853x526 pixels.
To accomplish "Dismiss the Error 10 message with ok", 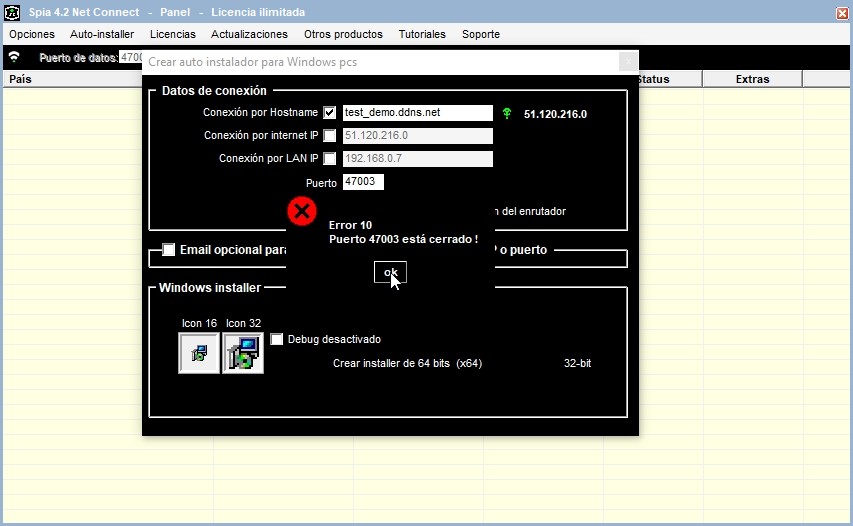I will 390,272.
